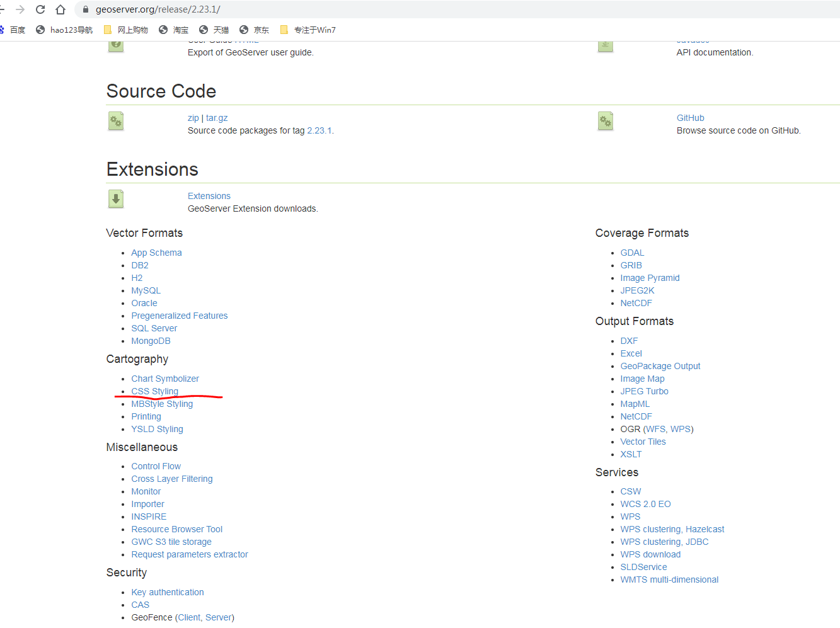Download the GRIB coverage extension
This screenshot has width=840, height=628.
pos(631,265)
